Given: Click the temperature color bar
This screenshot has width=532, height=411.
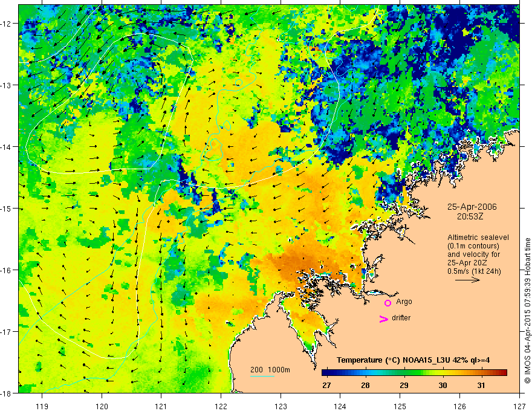Looking at the screenshot, I should tap(414, 372).
